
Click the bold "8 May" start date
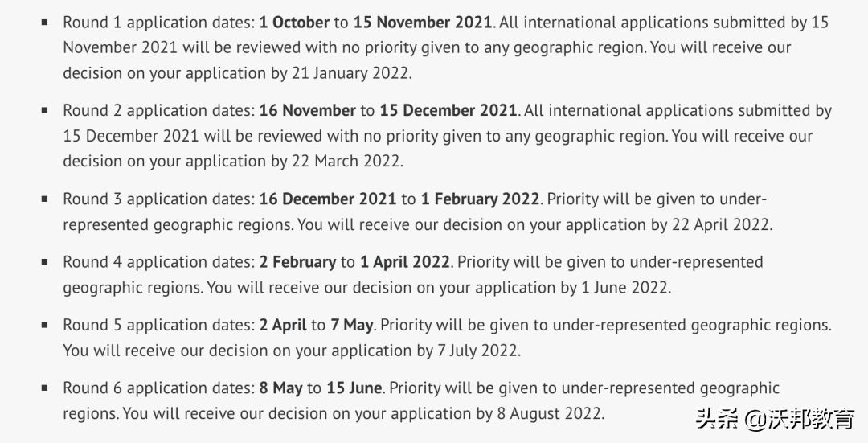pos(280,388)
